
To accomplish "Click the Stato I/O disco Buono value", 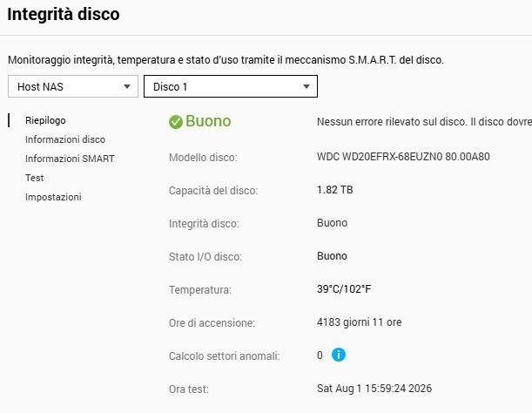I will pyautogui.click(x=332, y=256).
